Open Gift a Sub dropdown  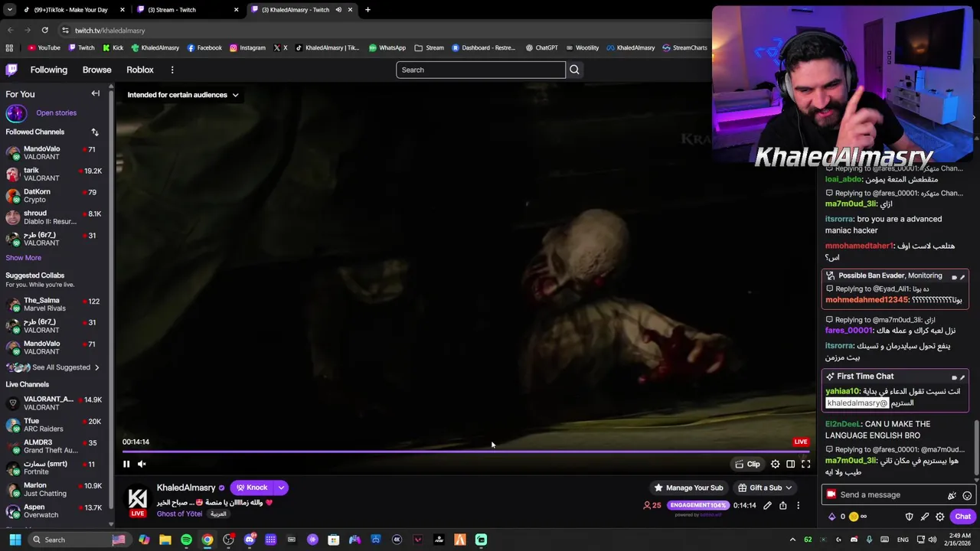(x=765, y=487)
